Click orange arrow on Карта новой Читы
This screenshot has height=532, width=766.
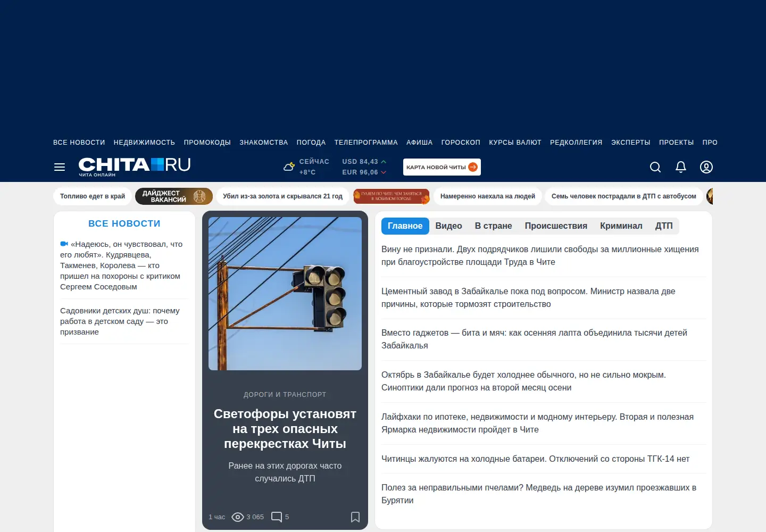tap(473, 167)
